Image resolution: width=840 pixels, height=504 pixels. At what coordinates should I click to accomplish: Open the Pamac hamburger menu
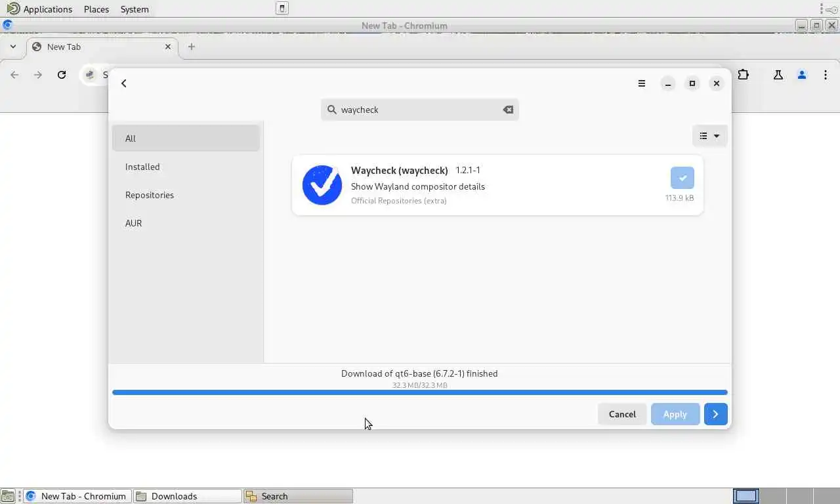point(642,83)
